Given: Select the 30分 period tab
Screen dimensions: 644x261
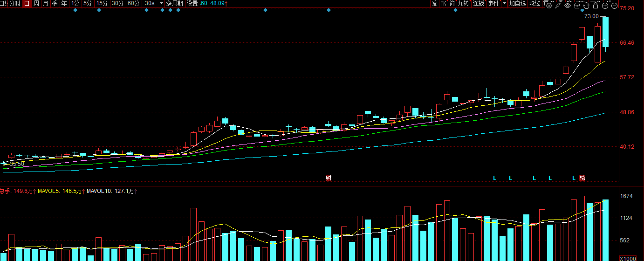Looking at the screenshot, I should point(117,3).
